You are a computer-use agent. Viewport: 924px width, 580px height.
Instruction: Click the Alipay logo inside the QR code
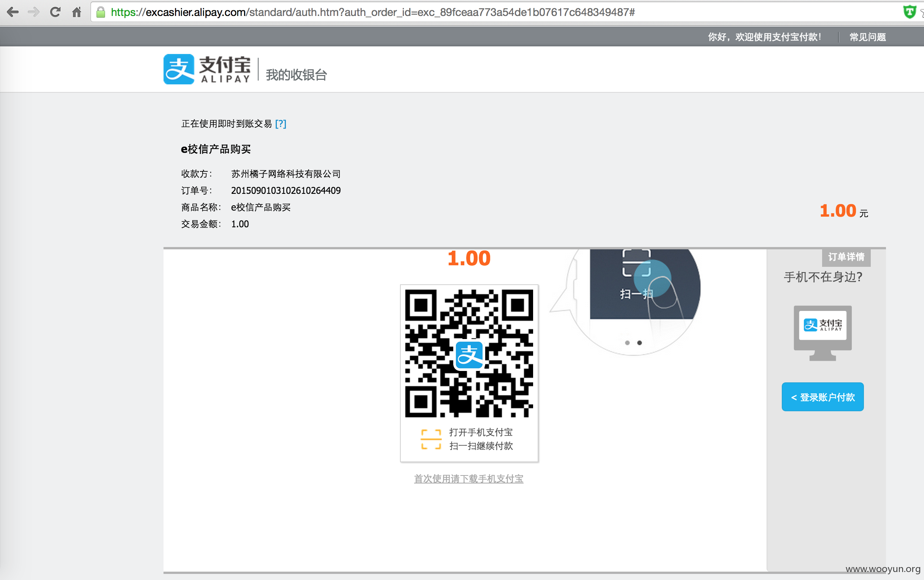(469, 355)
